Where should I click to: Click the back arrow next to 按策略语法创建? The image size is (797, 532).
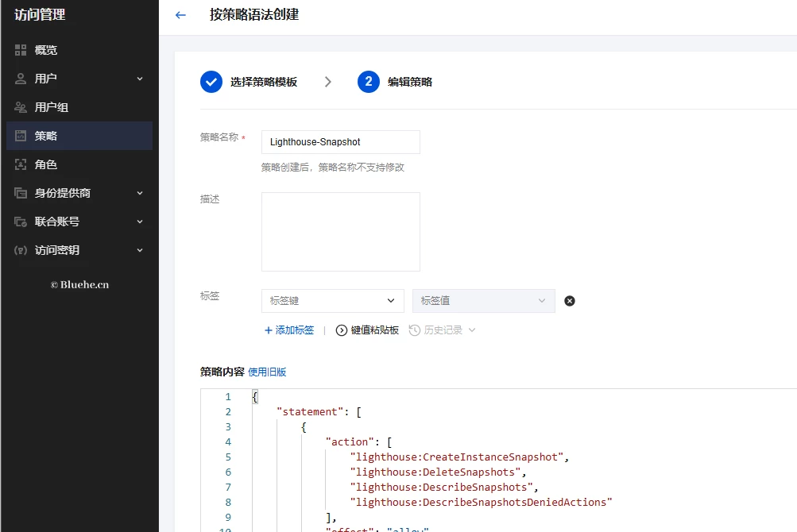click(x=180, y=15)
